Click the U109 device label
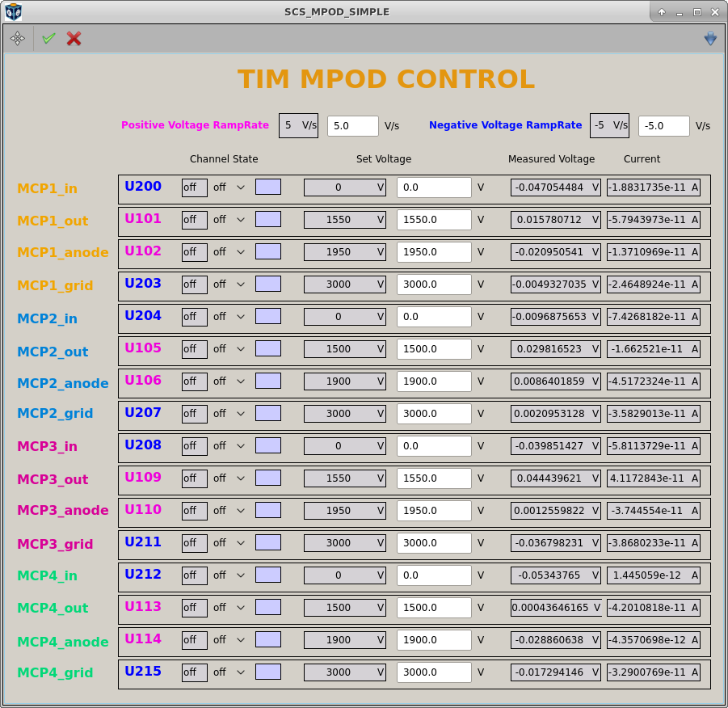The width and height of the screenshot is (728, 708). (143, 477)
